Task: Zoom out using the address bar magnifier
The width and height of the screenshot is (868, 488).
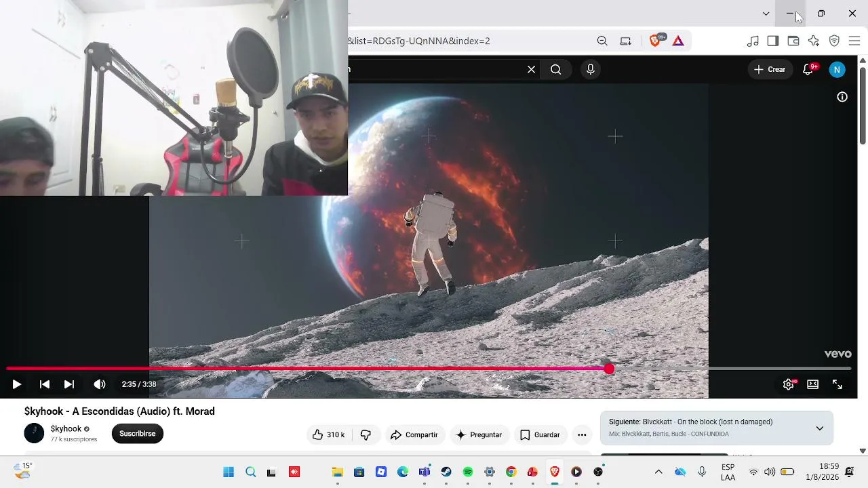Action: pos(602,41)
